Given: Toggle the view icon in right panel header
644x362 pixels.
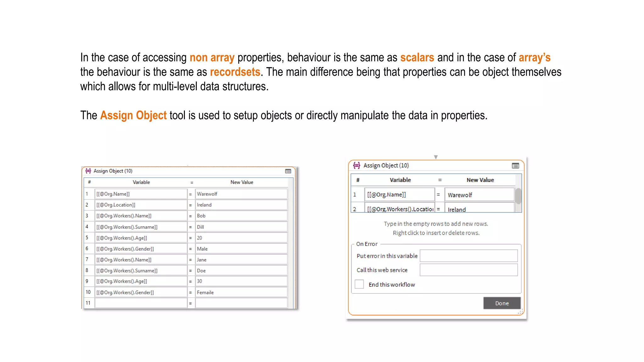Looking at the screenshot, I should [x=515, y=166].
